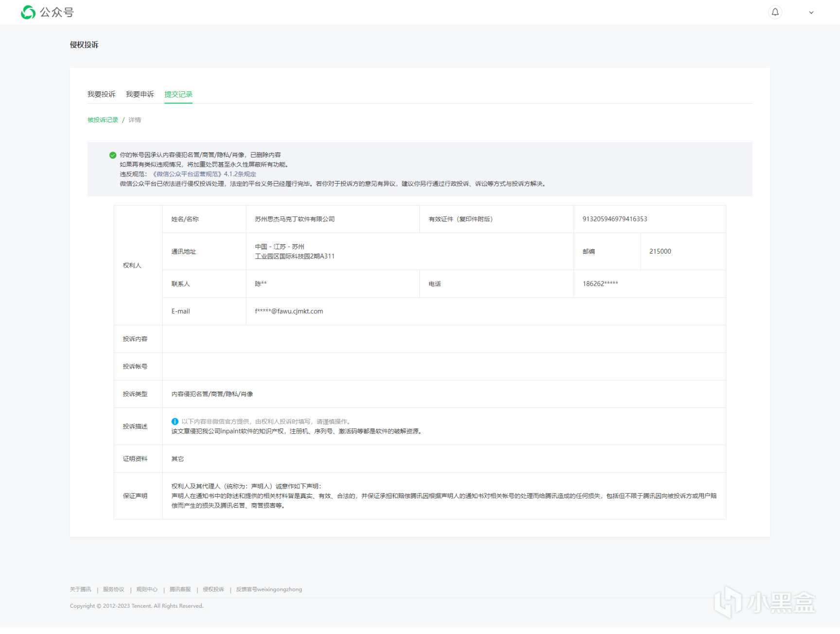The image size is (840, 634).
Task: Click the email f*****@fawu.cjmkt.com
Action: 289,311
